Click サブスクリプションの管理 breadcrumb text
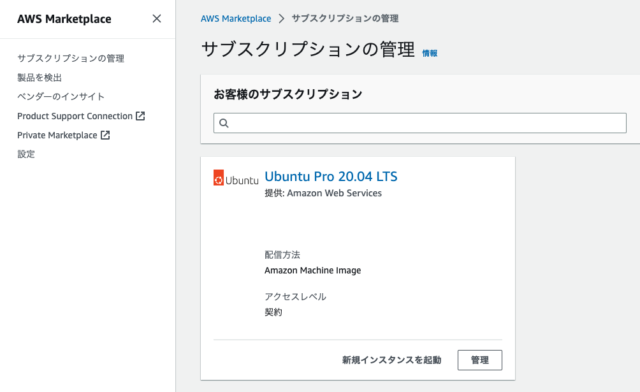 point(345,19)
